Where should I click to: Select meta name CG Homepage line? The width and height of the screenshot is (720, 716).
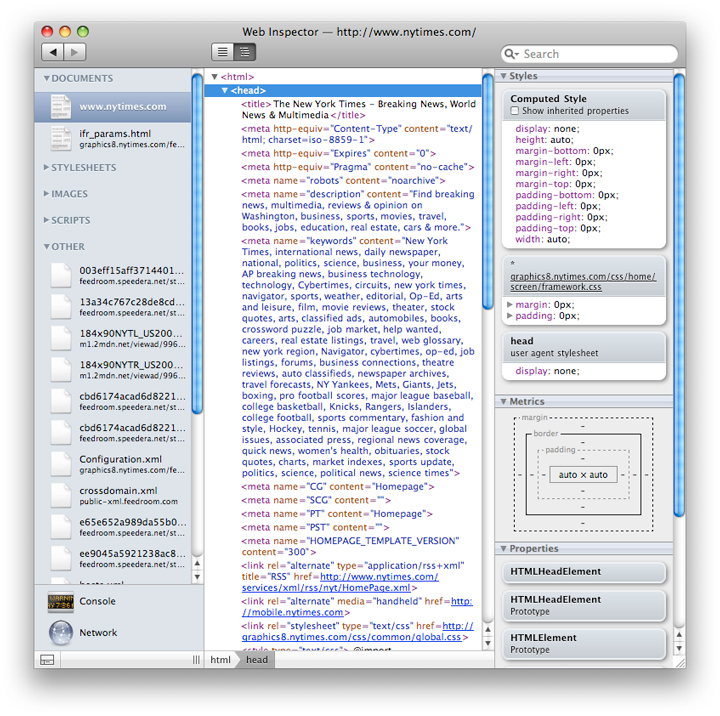338,487
